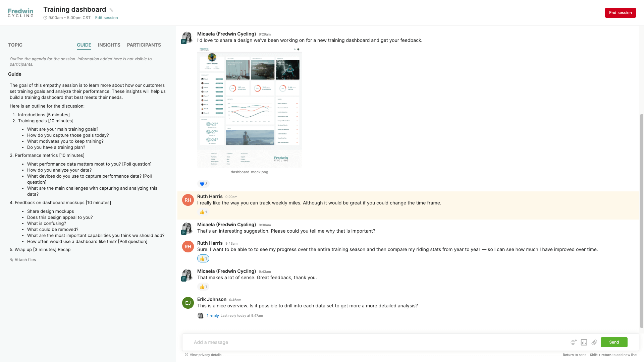Click the link icon next to 'Attach files'

pyautogui.click(x=11, y=260)
